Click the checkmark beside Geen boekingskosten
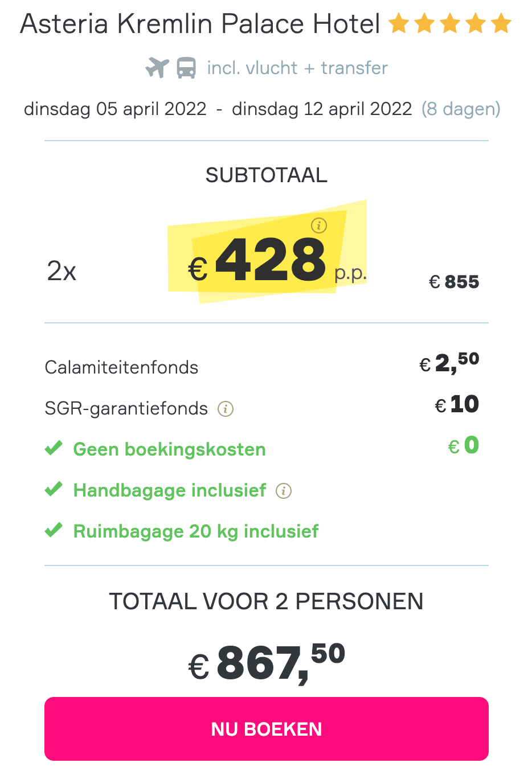This screenshot has width=532, height=771. coord(54,449)
